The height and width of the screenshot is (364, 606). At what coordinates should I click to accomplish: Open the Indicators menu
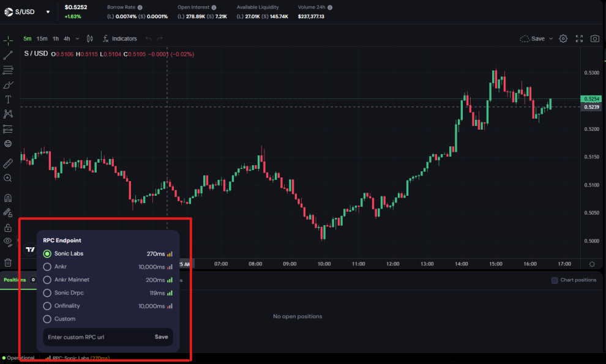119,39
